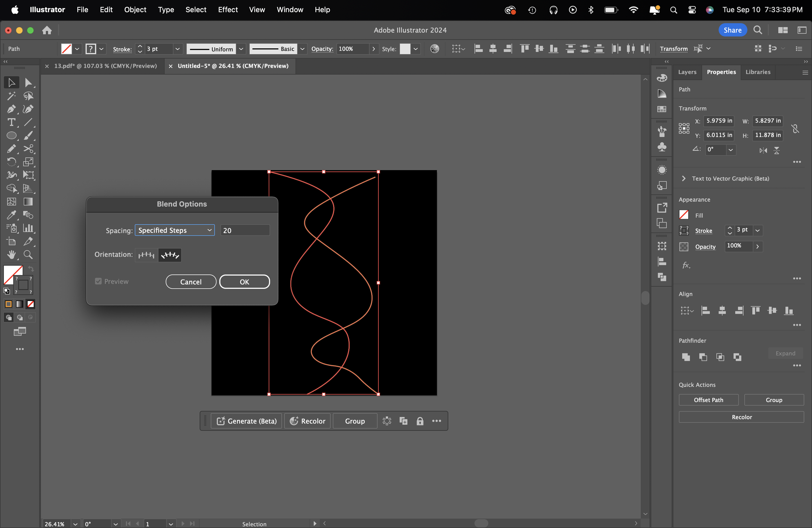
Task: Open the Effect menu
Action: tap(228, 9)
